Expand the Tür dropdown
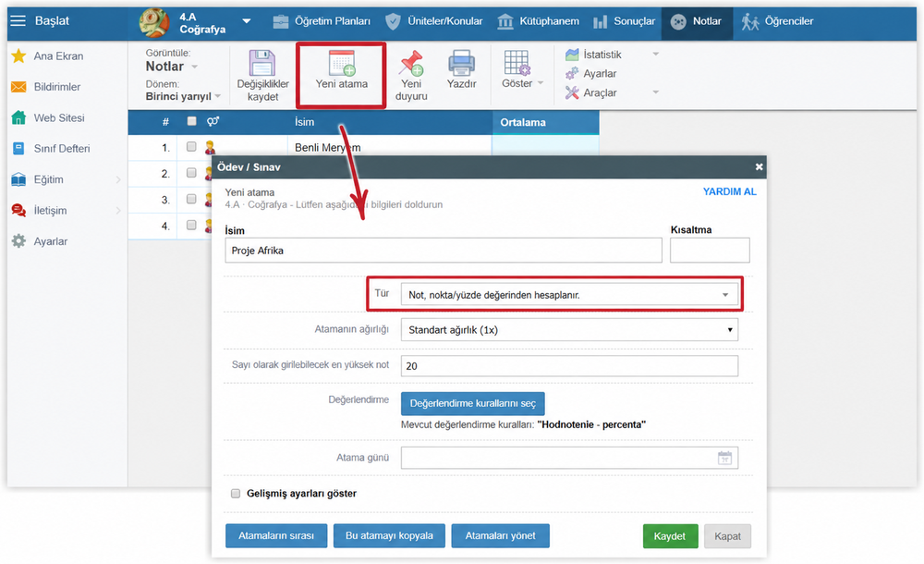This screenshot has height=564, width=924. (569, 294)
